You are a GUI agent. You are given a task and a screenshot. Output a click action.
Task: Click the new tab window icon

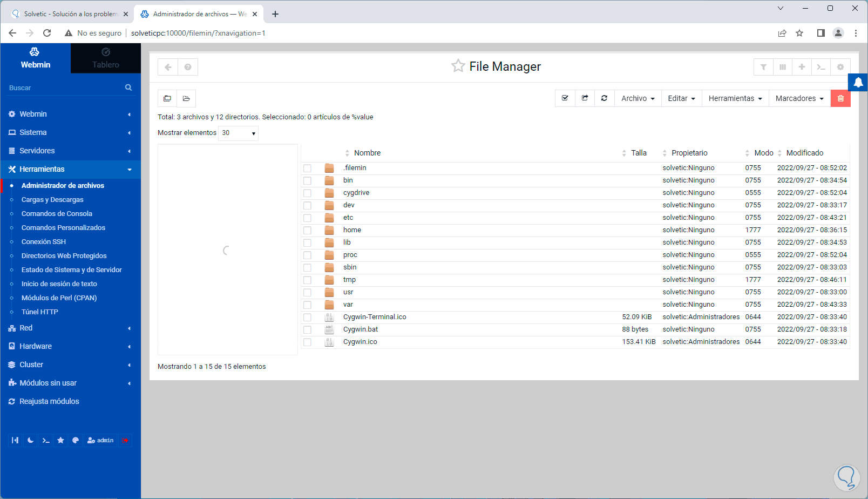[x=167, y=98]
